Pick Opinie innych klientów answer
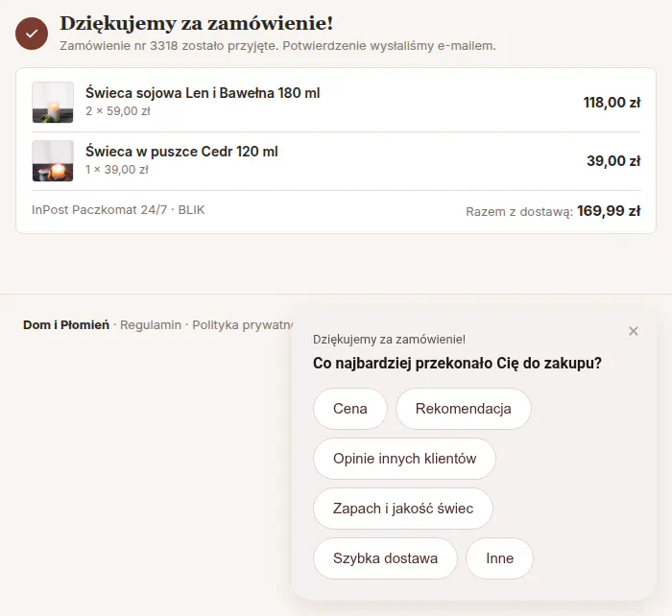Viewport: 672px width, 616px height. [x=404, y=459]
